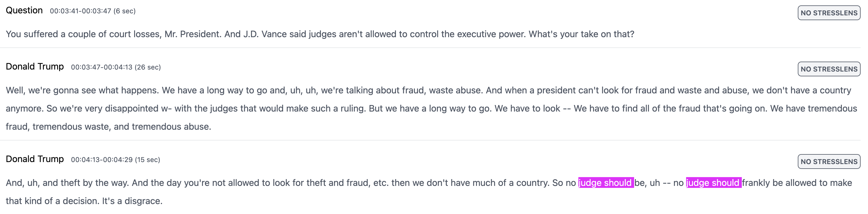868x214 pixels.
Task: Click the '(6 sec)' duration label
Action: pos(125,11)
